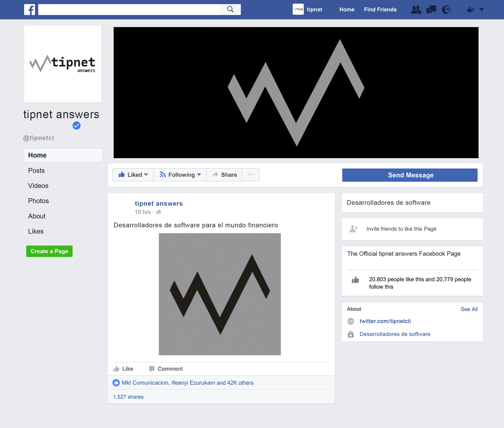Open the Photos section
This screenshot has height=428, width=504.
39,201
